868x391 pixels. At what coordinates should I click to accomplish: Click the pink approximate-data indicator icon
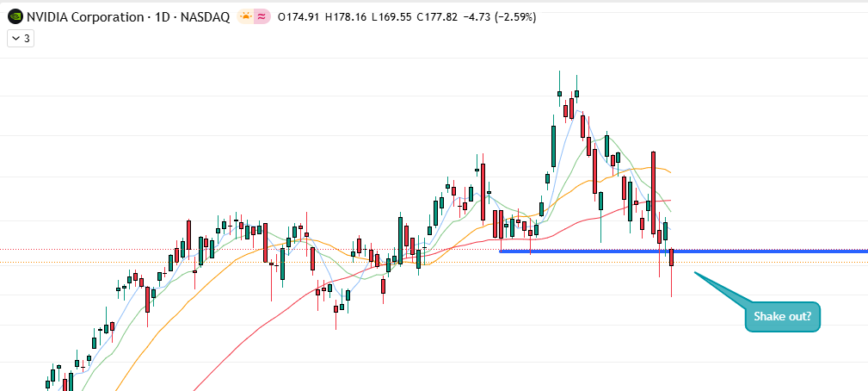[262, 17]
